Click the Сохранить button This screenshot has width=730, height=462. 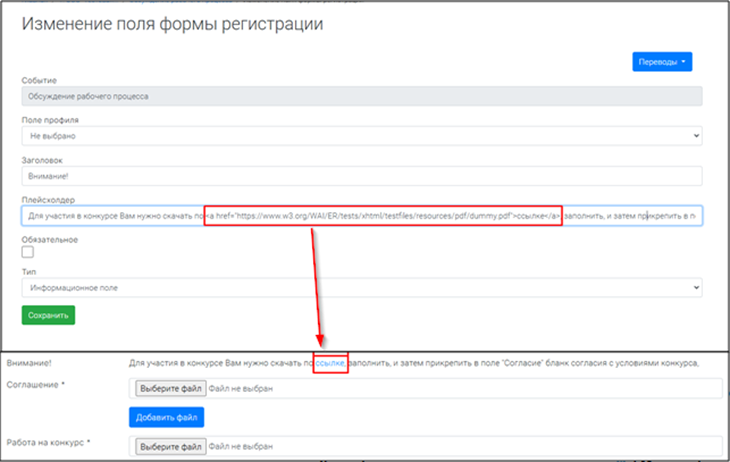point(48,315)
